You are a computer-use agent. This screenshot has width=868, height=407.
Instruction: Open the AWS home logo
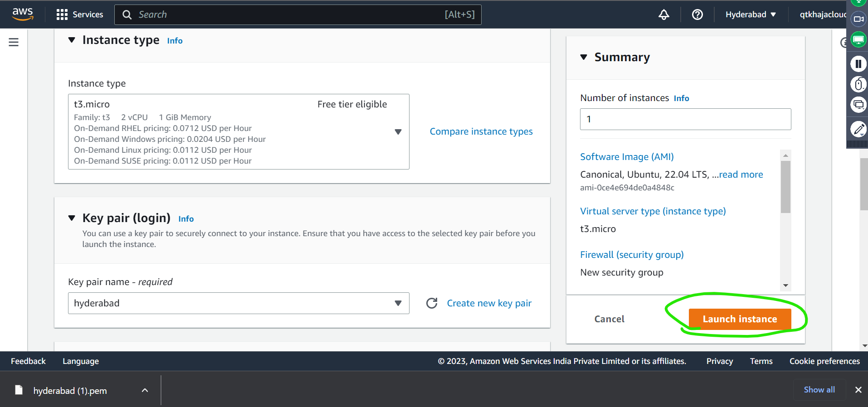23,14
